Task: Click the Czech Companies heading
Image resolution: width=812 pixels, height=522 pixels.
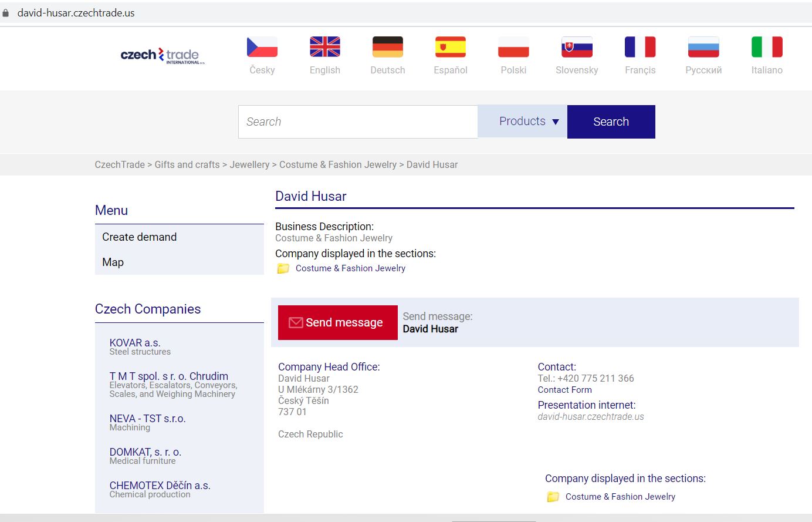Action: (x=148, y=309)
